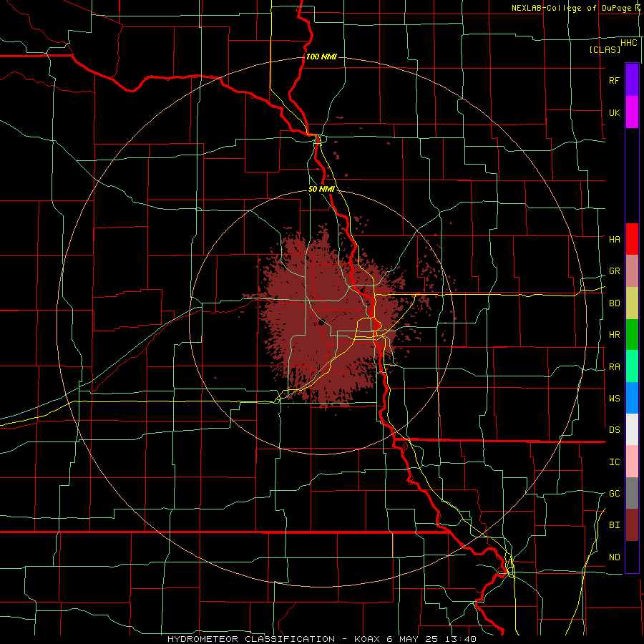
Task: Click the HA legend label
Action: (x=614, y=239)
